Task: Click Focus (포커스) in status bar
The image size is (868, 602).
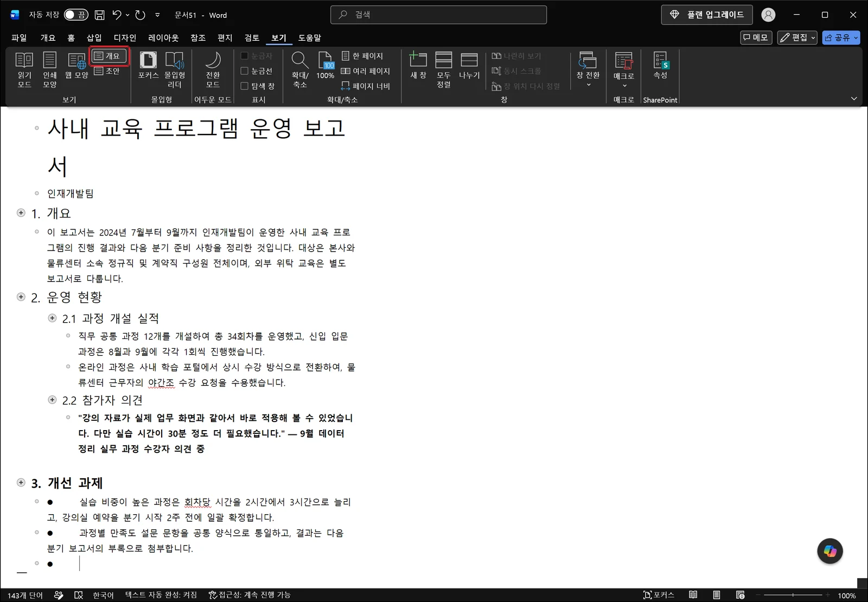Action: [659, 595]
